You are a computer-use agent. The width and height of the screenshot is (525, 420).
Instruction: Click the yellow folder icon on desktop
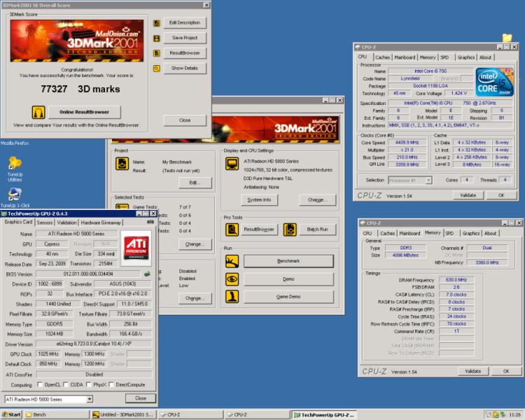pos(507,38)
